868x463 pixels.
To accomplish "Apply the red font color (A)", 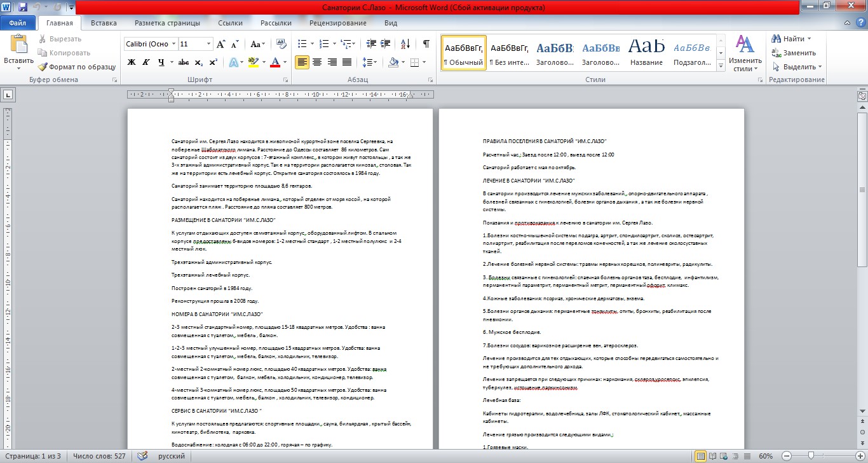I will [275, 62].
